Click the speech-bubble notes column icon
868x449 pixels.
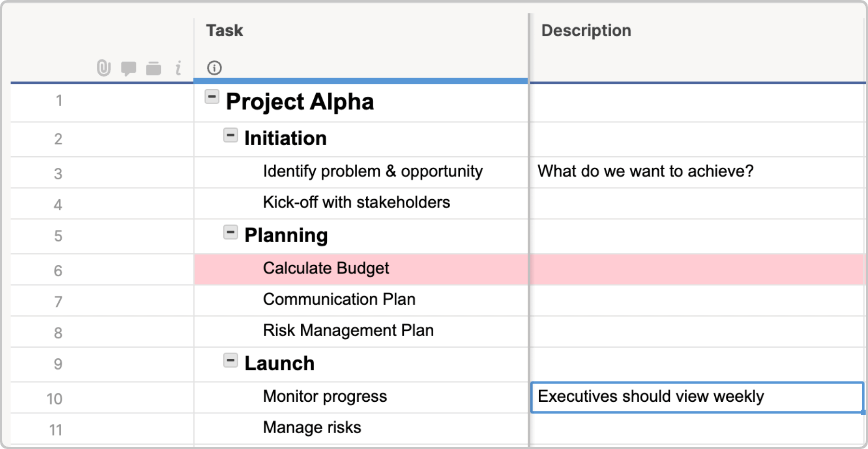pos(129,68)
